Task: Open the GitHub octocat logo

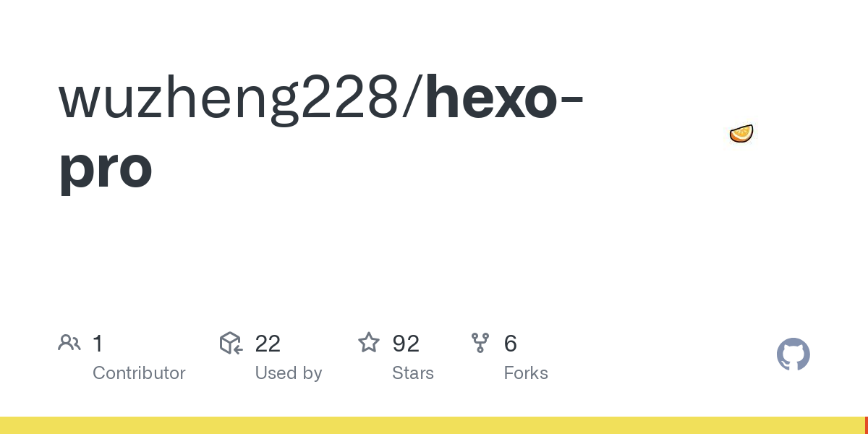Action: (x=793, y=354)
